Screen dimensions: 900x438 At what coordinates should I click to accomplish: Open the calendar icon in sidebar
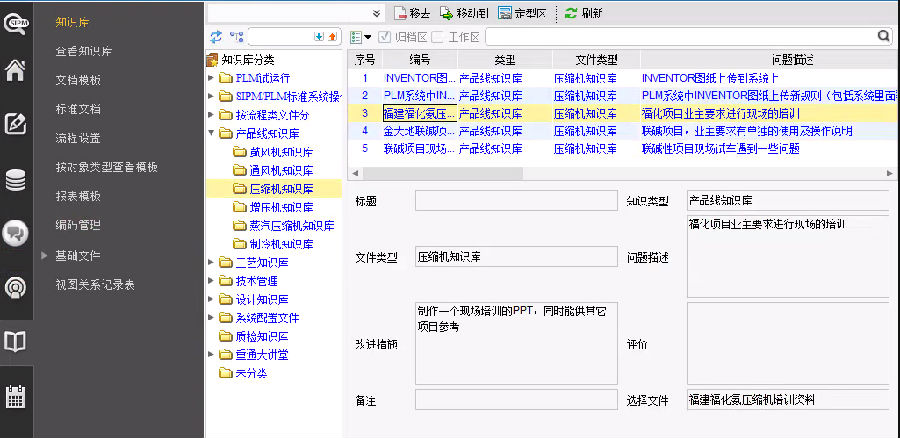pos(16,396)
